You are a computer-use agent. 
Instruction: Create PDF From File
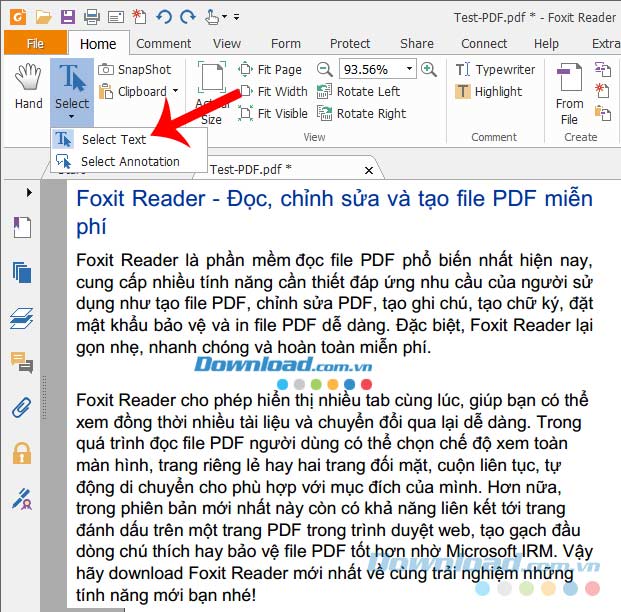click(570, 94)
